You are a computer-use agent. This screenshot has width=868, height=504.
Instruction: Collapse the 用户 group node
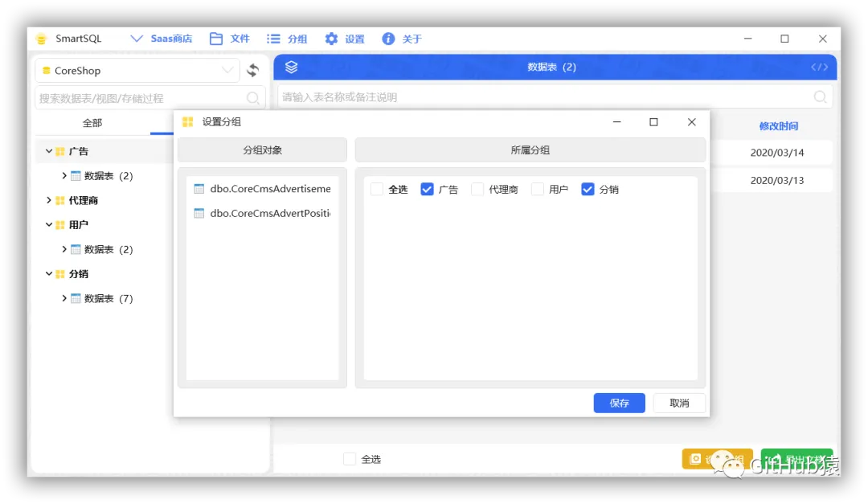tap(49, 224)
